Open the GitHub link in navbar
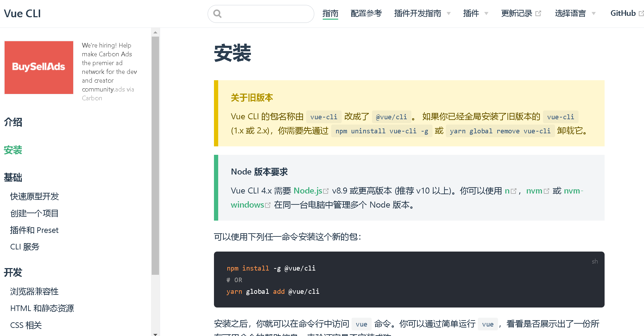This screenshot has height=336, width=644. (x=627, y=13)
